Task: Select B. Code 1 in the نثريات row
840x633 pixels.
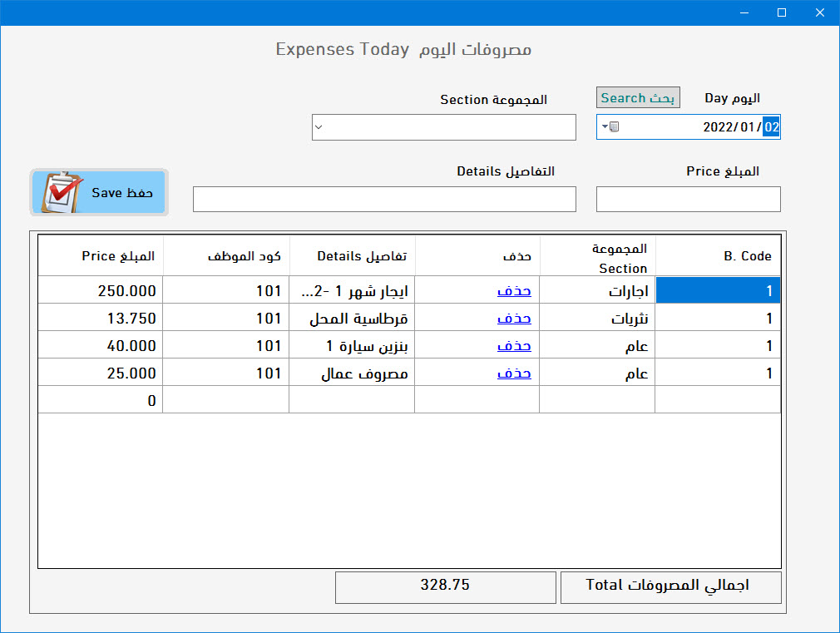Action: click(718, 318)
